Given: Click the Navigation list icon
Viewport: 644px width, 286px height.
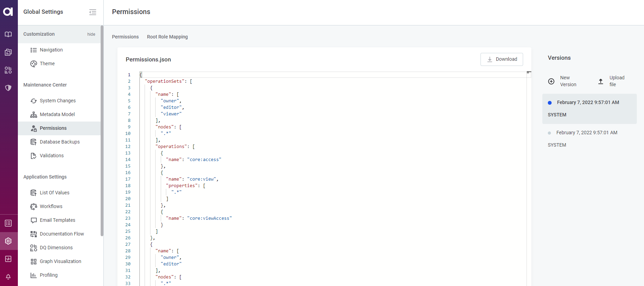Looking at the screenshot, I should click(34, 50).
